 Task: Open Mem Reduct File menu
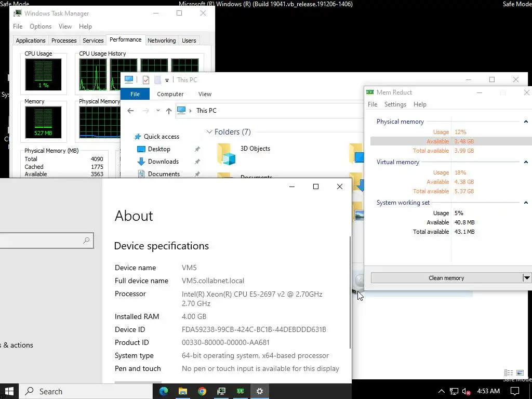[372, 104]
